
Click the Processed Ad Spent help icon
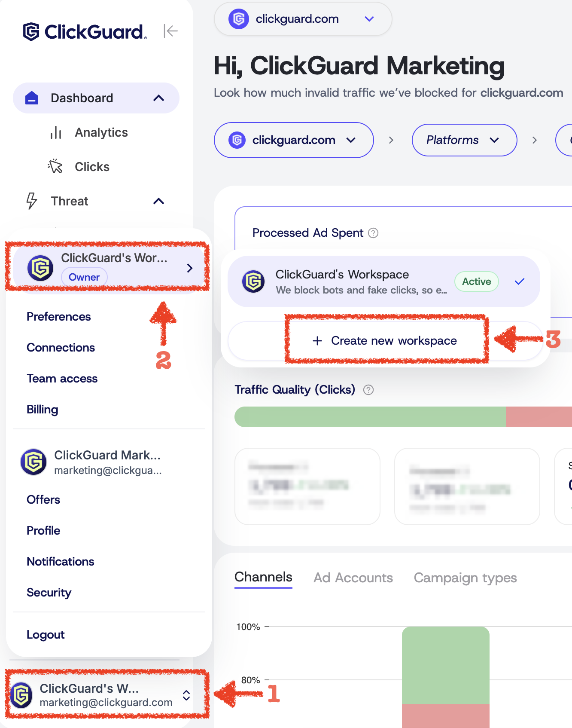coord(374,233)
